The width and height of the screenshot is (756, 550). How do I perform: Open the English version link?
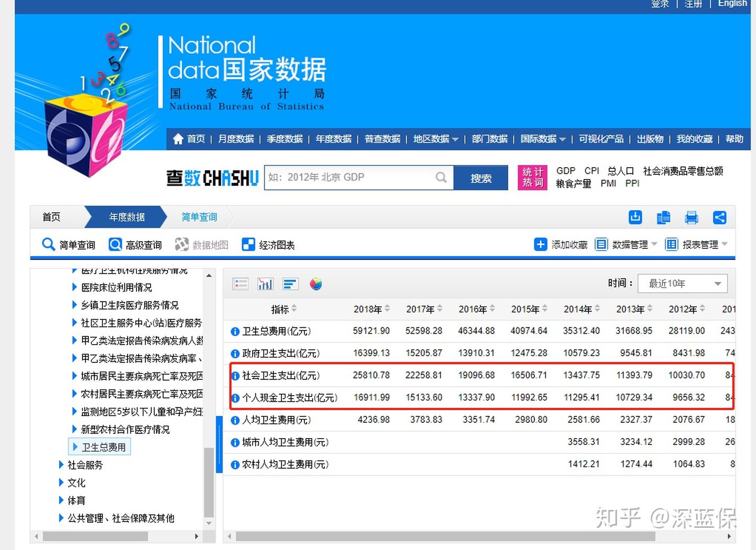(732, 4)
